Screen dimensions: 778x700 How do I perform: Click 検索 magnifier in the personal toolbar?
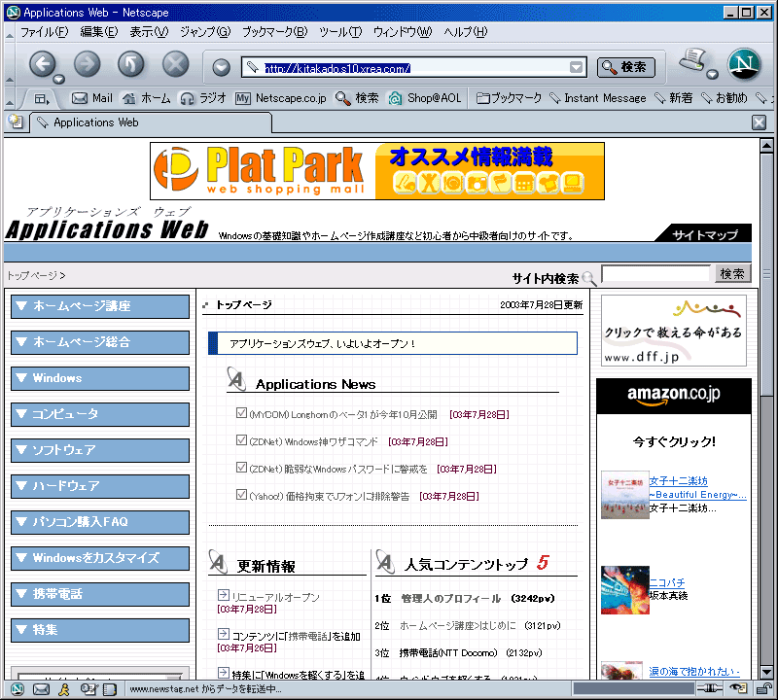[x=357, y=98]
